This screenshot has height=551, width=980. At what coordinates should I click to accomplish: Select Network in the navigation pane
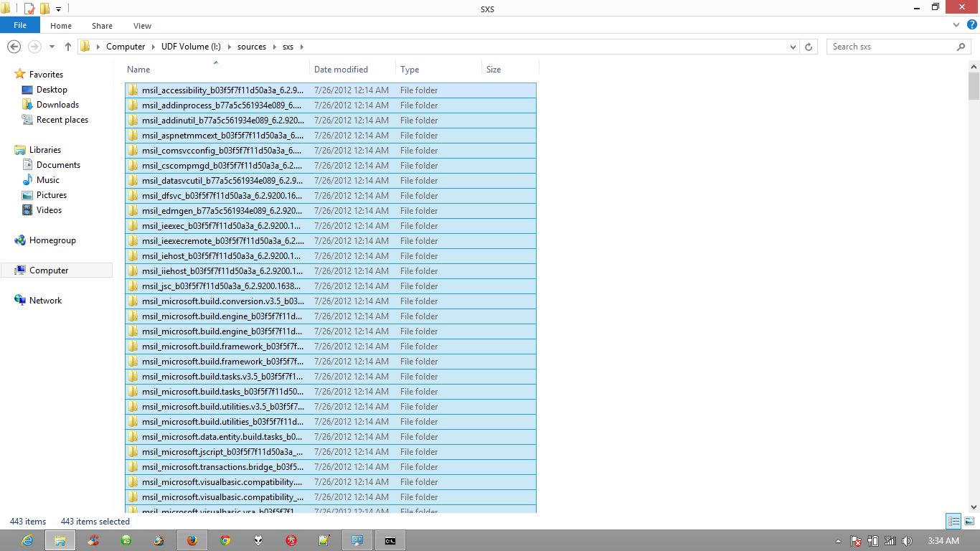point(45,301)
